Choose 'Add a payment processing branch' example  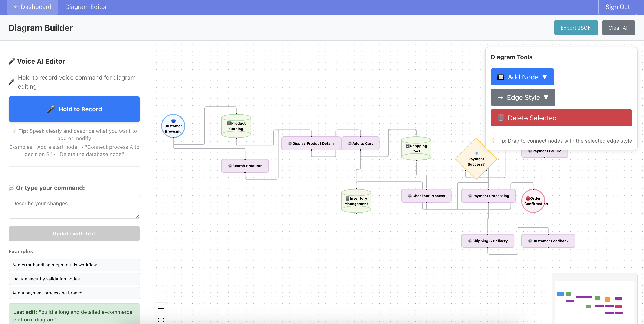click(x=74, y=293)
